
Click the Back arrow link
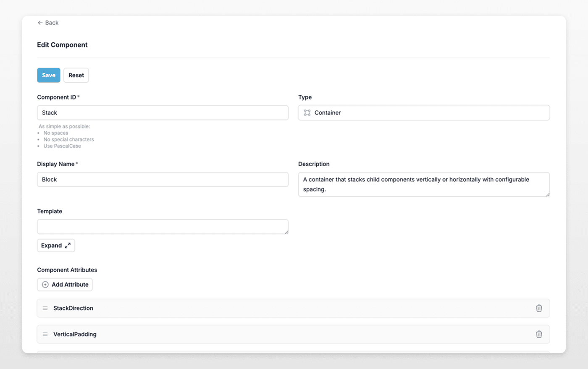point(47,23)
